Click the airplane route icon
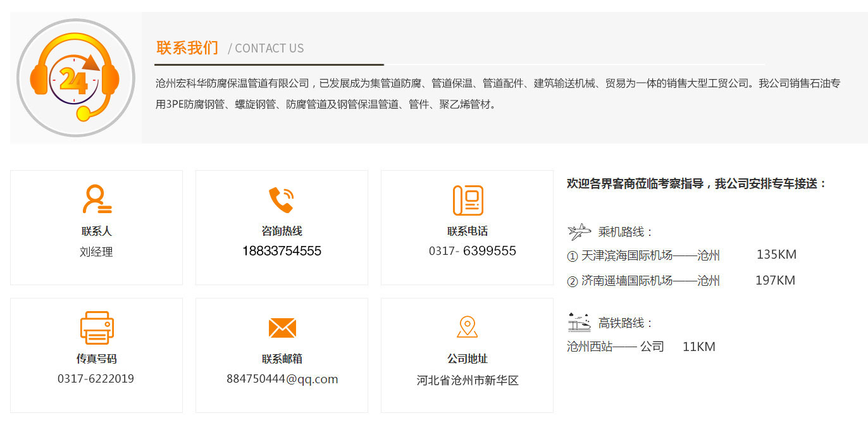This screenshot has height=437, width=868. 579,232
